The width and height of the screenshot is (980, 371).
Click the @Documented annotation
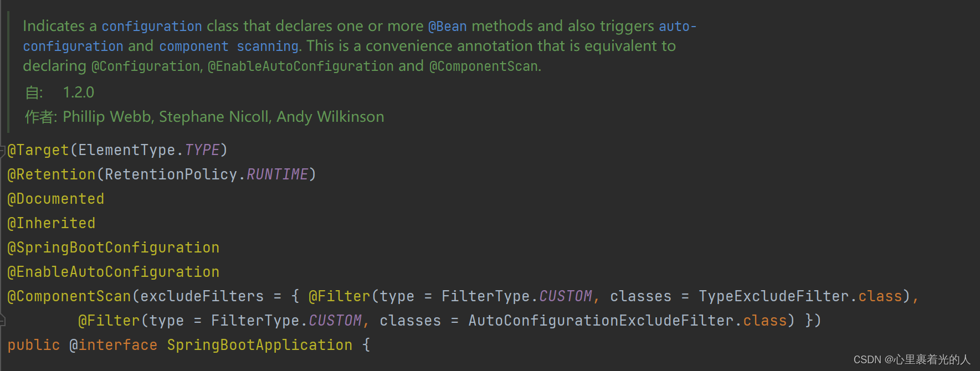click(x=56, y=199)
